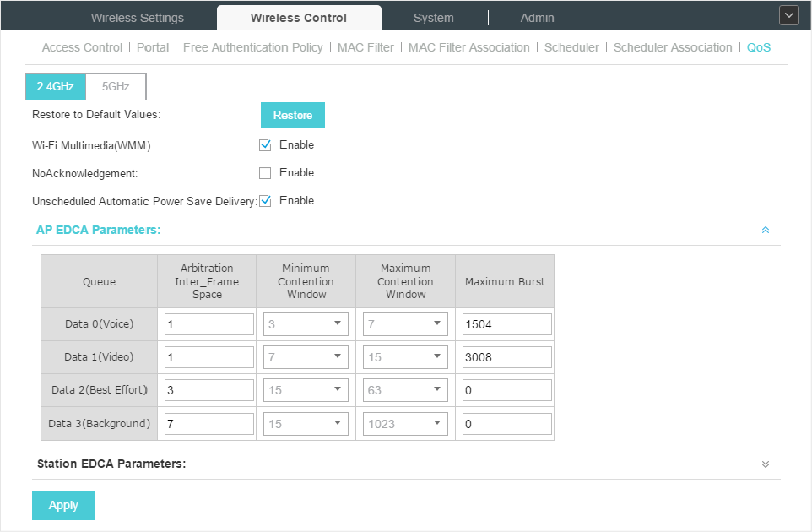Click the Maximum Contention Window column header
Image resolution: width=812 pixels, height=532 pixels.
tap(405, 281)
